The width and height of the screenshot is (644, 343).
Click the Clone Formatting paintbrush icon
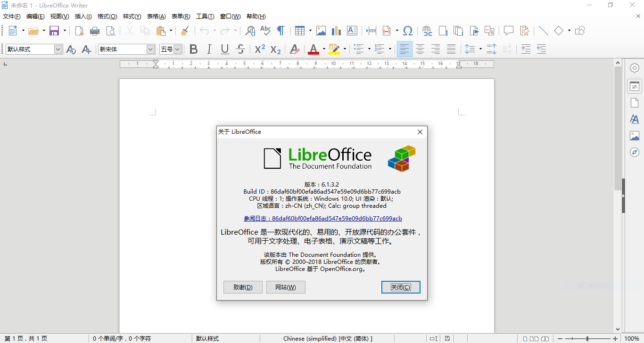(185, 31)
